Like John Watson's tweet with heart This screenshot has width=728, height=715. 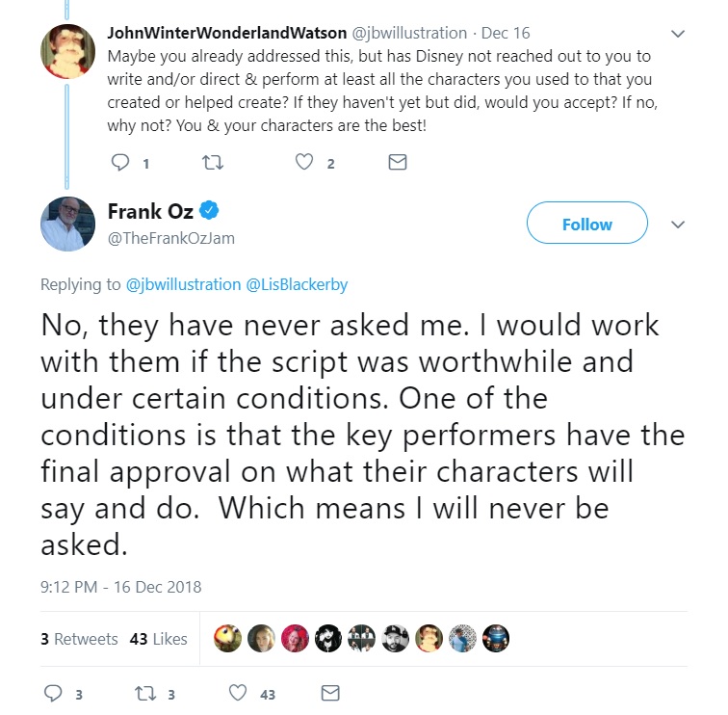(x=304, y=163)
